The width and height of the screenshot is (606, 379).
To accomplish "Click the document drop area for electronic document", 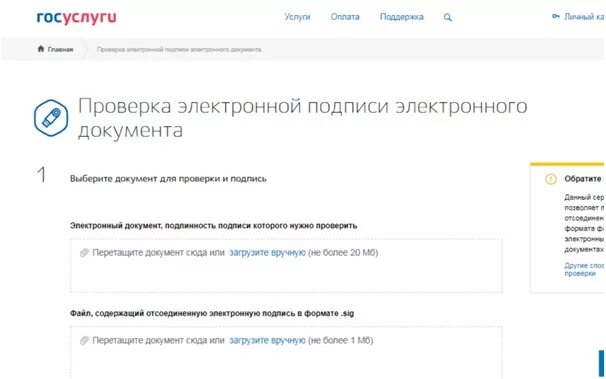I will tap(286, 266).
